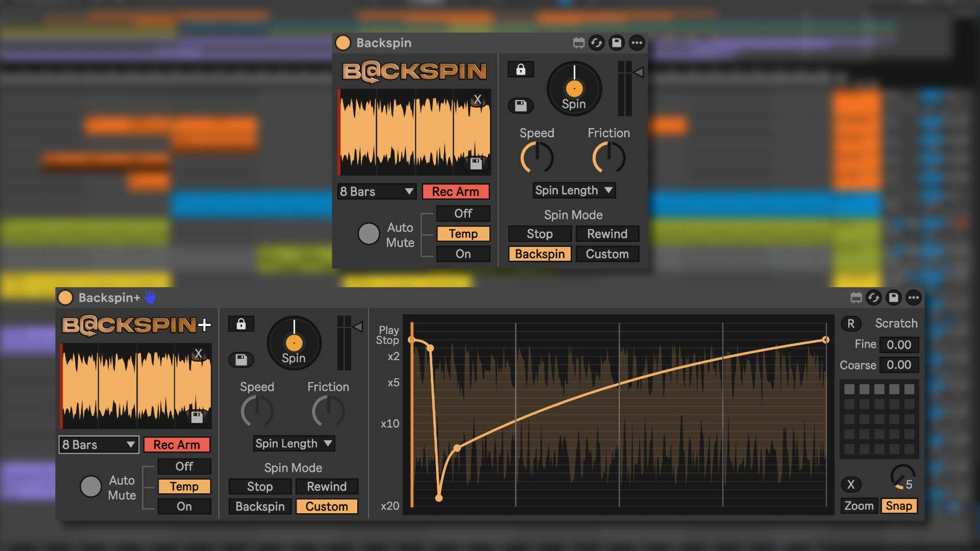
Task: Set Auto Mute to Off in Backspin
Action: pos(463,213)
